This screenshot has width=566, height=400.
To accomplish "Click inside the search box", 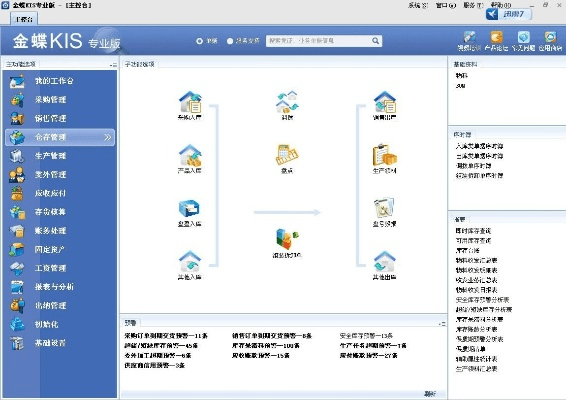I will click(319, 41).
